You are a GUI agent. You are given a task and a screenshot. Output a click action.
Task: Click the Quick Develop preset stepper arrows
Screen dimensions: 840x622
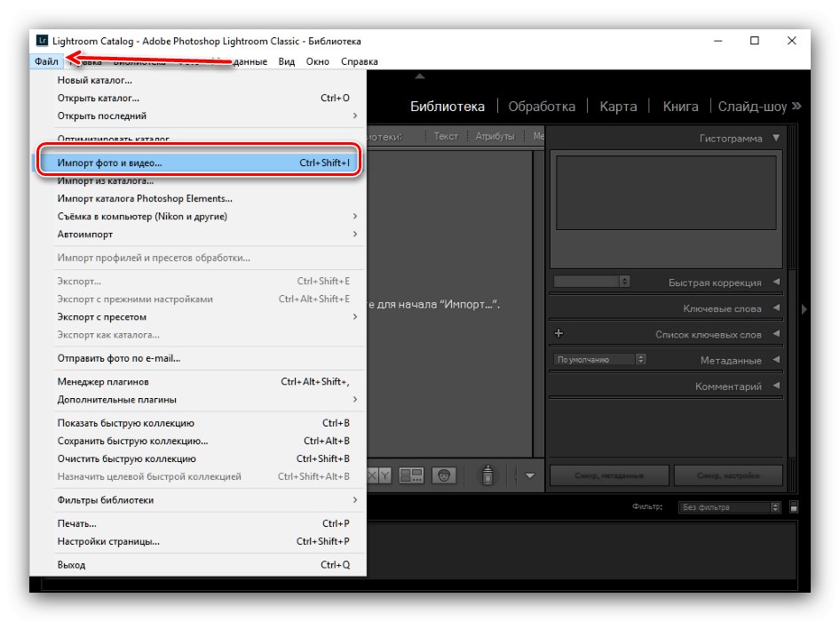point(625,281)
